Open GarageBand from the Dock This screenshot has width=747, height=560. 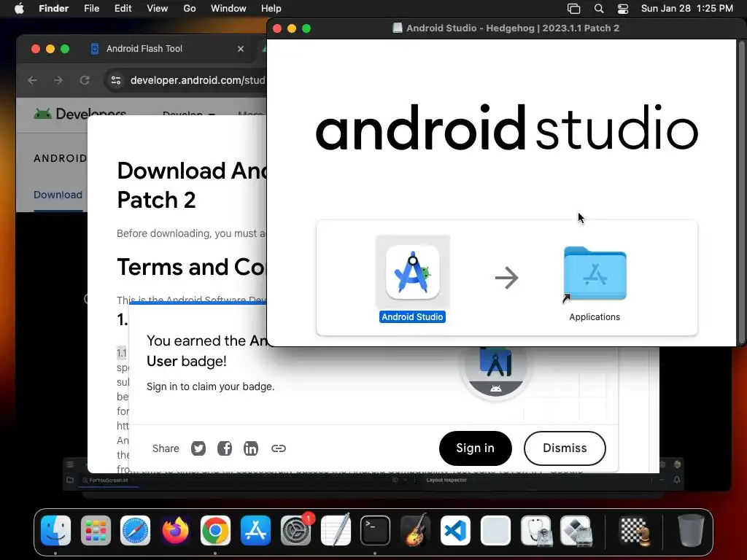tap(415, 531)
